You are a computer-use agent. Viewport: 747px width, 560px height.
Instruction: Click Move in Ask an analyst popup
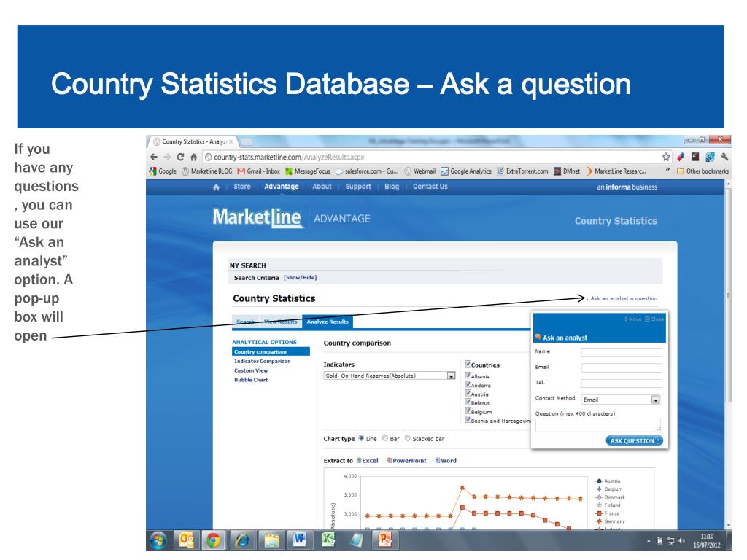coord(632,319)
